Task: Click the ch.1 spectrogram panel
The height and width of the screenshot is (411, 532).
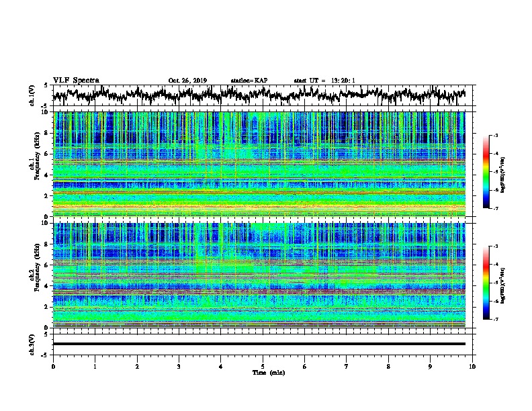Action: (259, 164)
